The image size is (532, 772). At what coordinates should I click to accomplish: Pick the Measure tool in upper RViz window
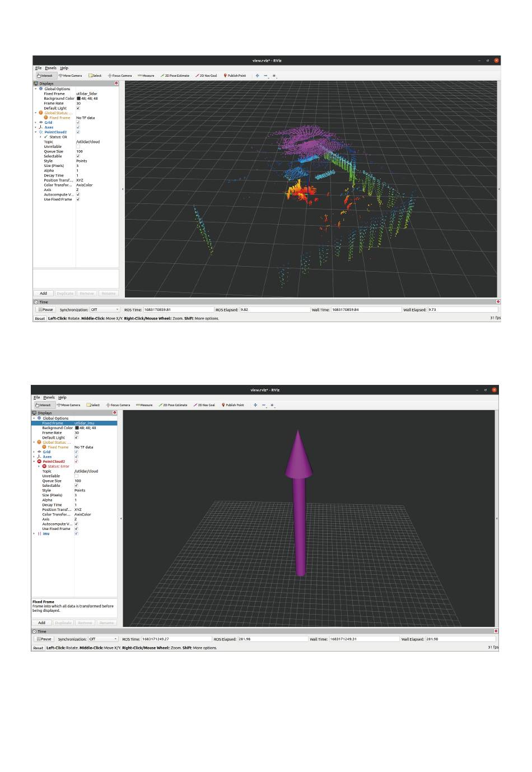[146, 76]
